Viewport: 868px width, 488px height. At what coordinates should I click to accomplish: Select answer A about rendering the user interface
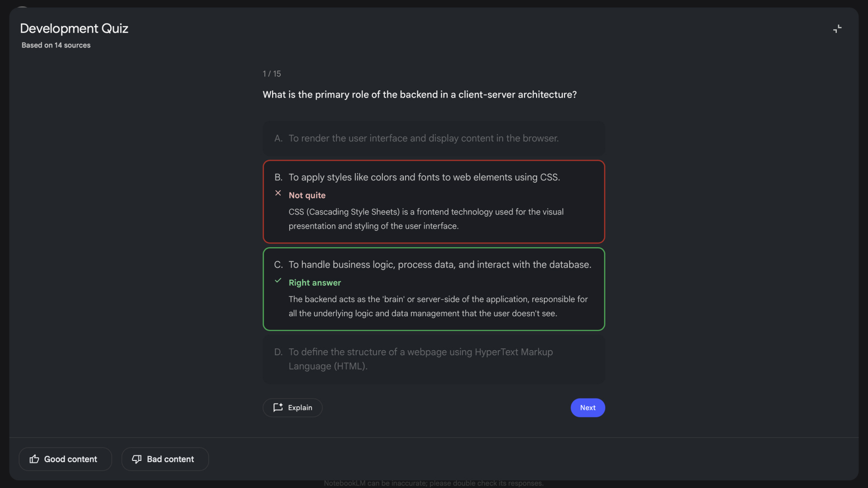(x=434, y=138)
